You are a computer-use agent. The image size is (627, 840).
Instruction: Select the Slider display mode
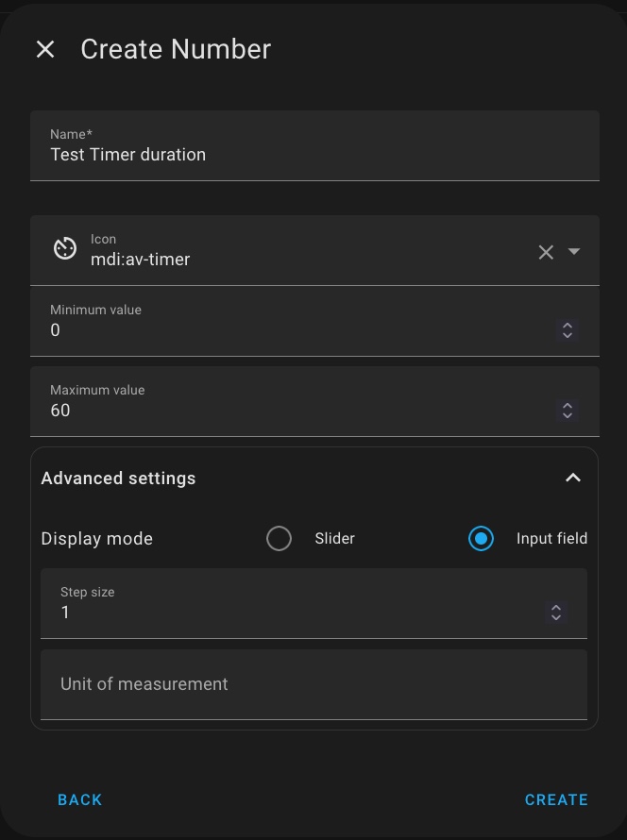[279, 538]
